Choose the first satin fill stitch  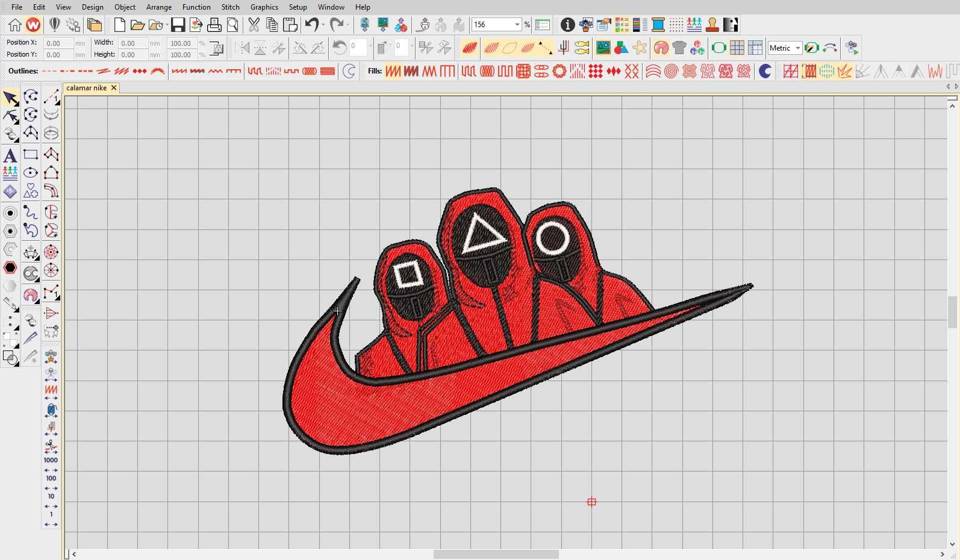point(393,71)
